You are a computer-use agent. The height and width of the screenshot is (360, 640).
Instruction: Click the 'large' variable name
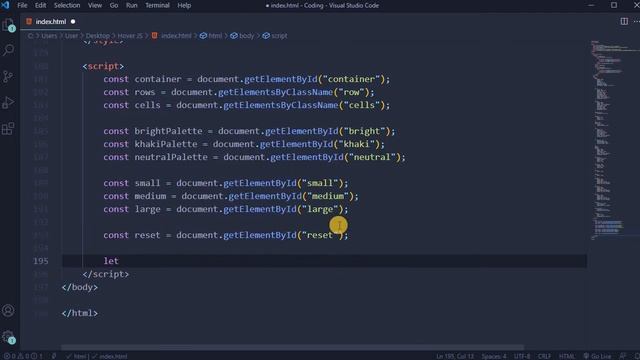point(147,209)
